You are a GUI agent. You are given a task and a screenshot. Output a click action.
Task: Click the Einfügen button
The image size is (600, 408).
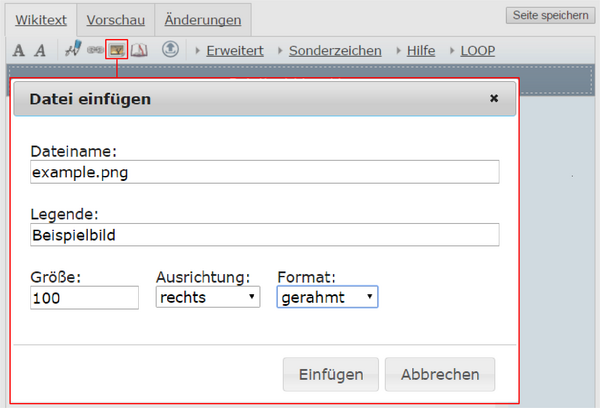[x=331, y=374]
